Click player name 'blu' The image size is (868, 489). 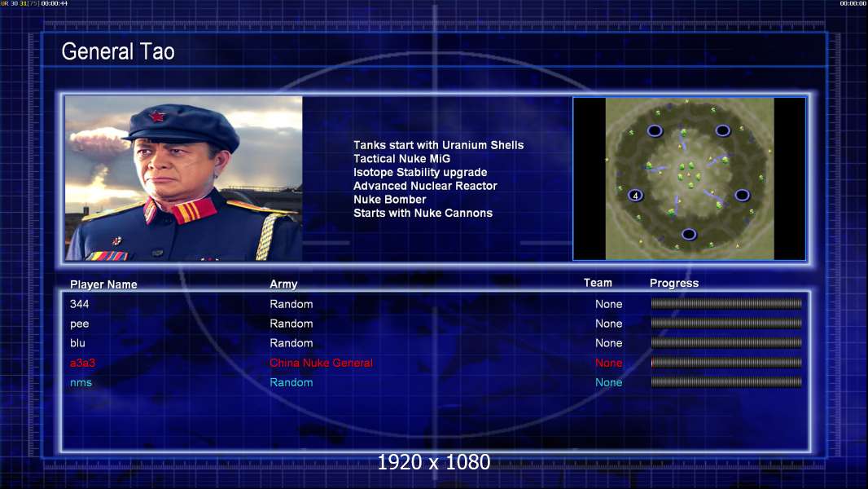[x=77, y=343]
